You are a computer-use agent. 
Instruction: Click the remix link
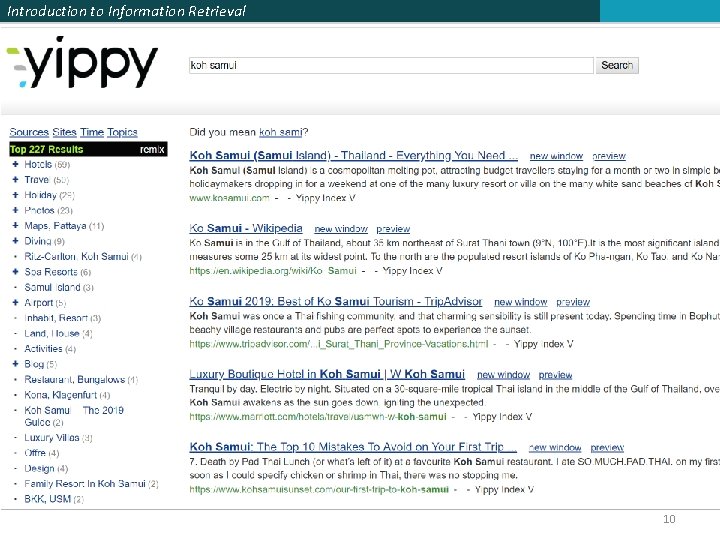(152, 149)
